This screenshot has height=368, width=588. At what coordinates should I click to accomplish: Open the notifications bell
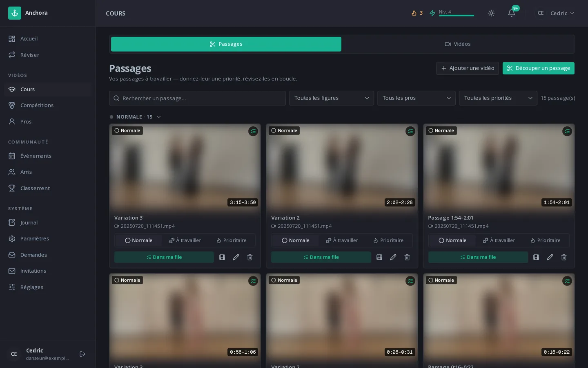(x=512, y=13)
